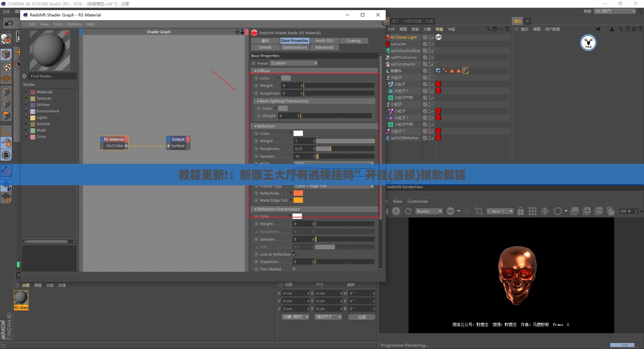
Task: Open the Tools menu in Shader Graph
Action: pos(58,24)
